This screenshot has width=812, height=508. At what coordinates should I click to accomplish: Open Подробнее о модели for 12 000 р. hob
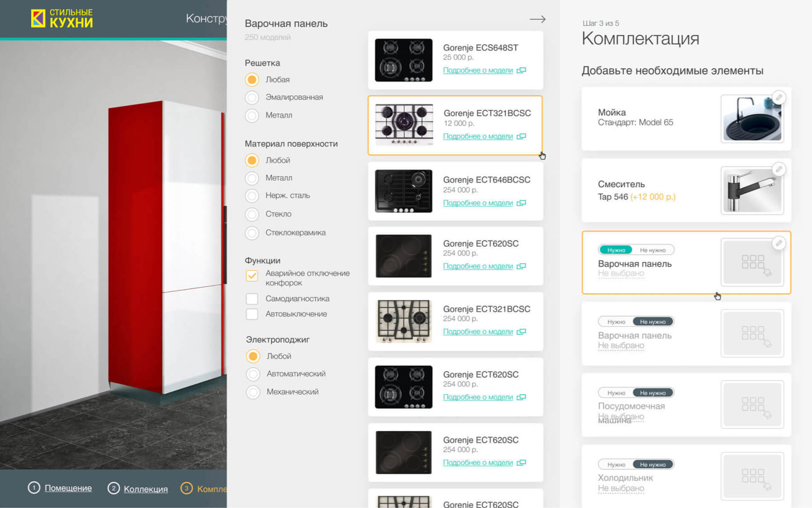pos(478,136)
